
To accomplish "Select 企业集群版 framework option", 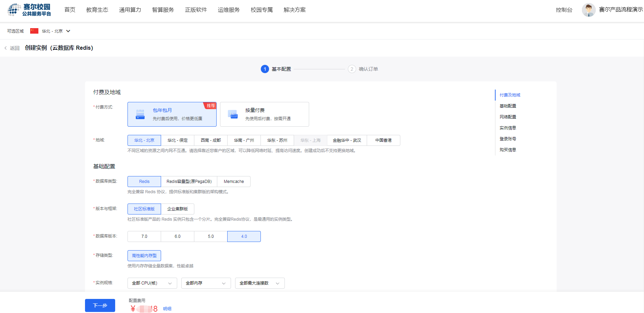I will tap(178, 209).
